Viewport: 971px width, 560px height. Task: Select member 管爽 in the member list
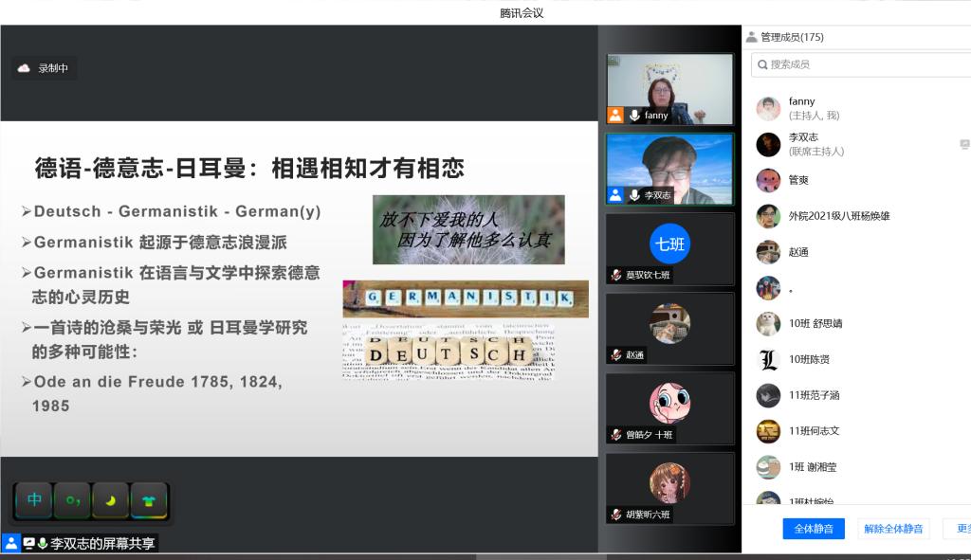coord(798,180)
